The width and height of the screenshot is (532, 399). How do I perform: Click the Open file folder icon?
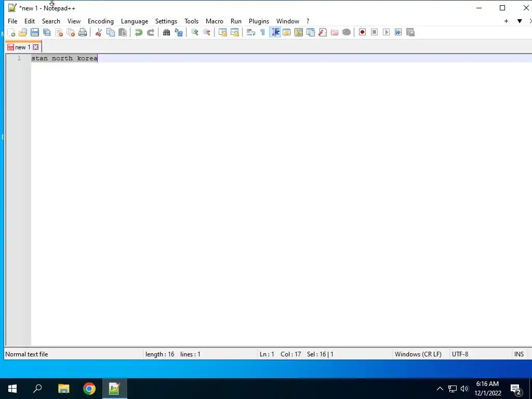click(23, 32)
